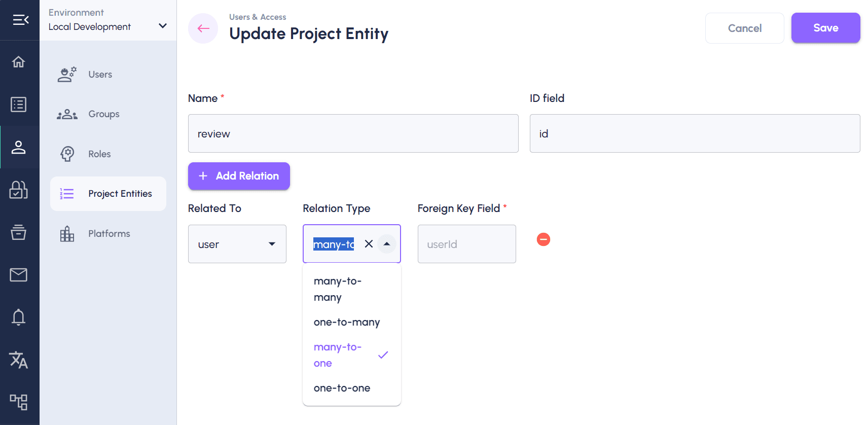This screenshot has height=425, width=868.
Task: Open the hierarchy diagram icon in sidebar
Action: point(19,402)
